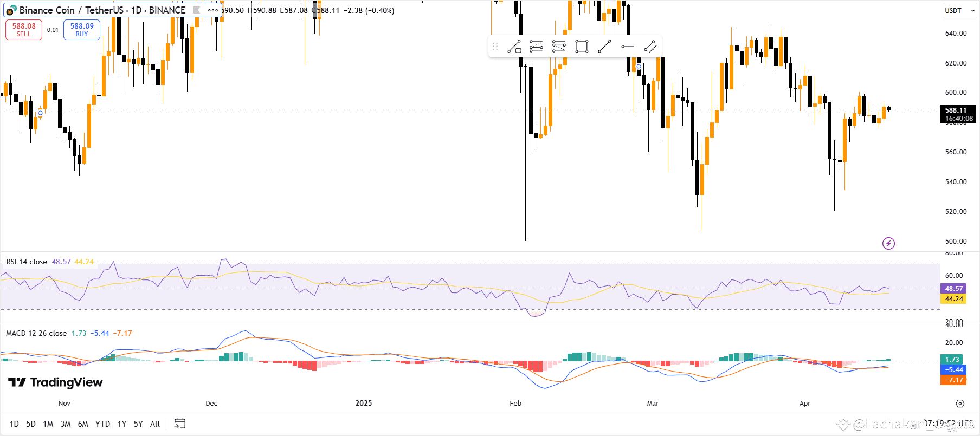Click the Binance Coin symbol logo

(10, 11)
